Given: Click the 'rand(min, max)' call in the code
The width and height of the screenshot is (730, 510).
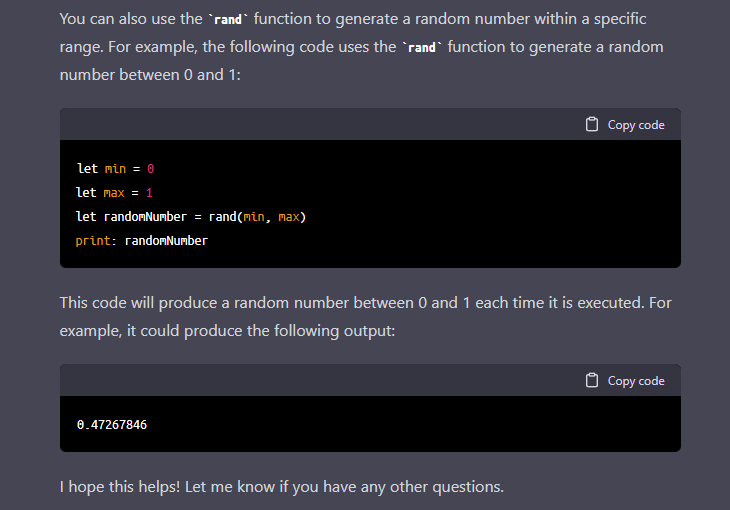Looking at the screenshot, I should pyautogui.click(x=257, y=217).
